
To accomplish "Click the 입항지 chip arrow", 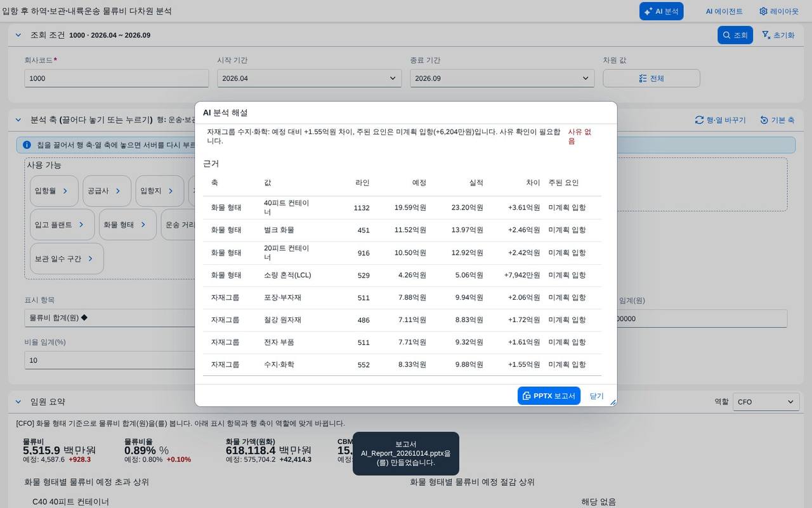I will [172, 190].
